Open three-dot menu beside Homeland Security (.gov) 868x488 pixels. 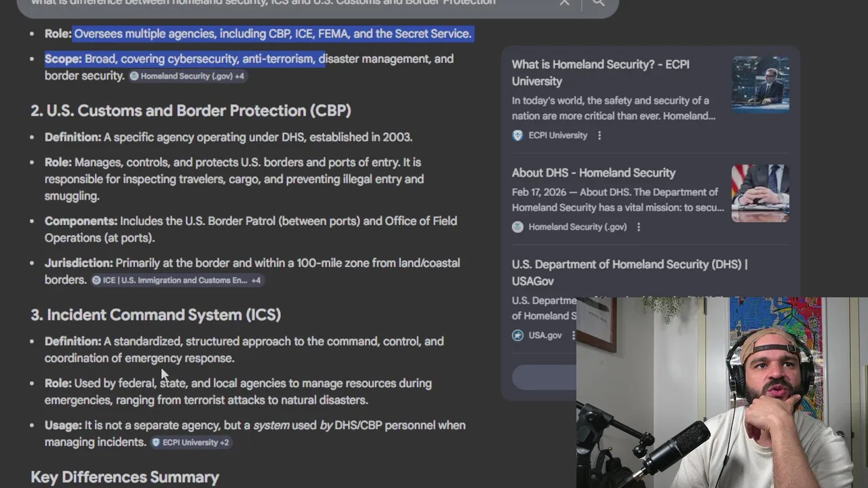point(639,227)
